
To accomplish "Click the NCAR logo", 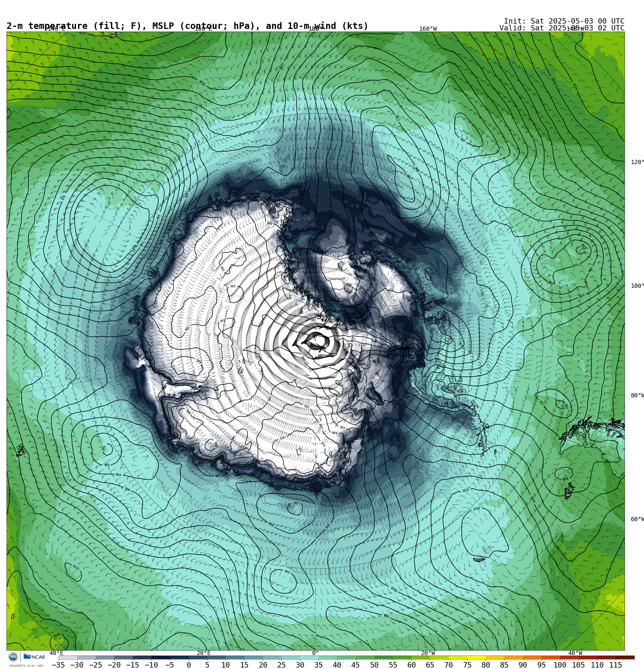I will coord(34,657).
